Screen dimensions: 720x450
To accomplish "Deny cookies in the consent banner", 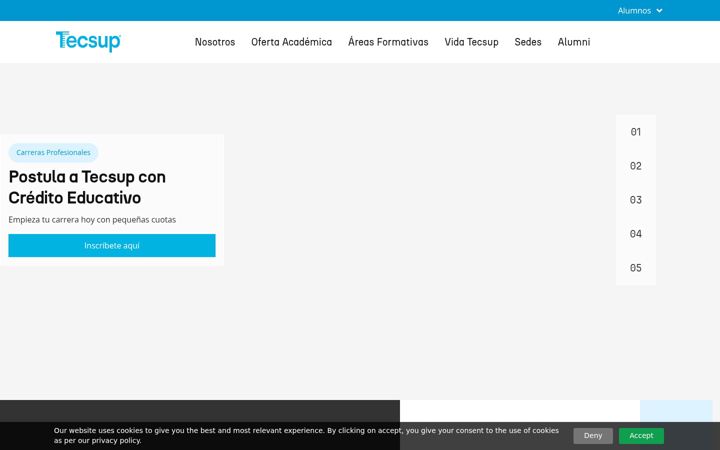I will coord(593,436).
